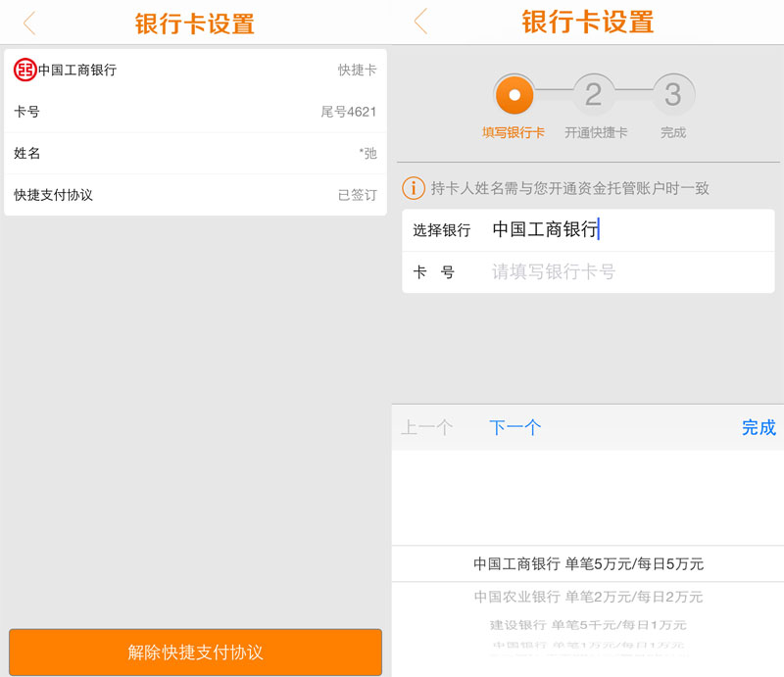Choose 中国农业银行 单笔2万元 picker option
Screen dimensions: 784x677
[x=589, y=597]
